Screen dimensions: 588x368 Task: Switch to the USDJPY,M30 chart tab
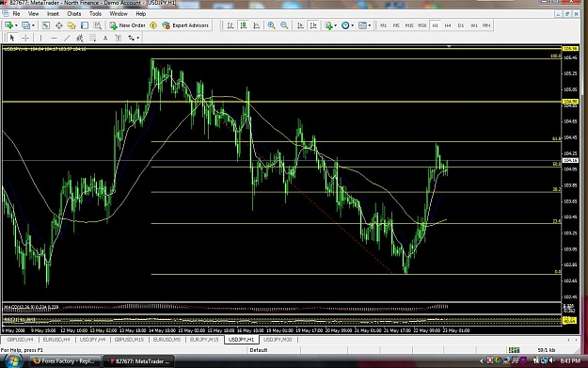278,340
